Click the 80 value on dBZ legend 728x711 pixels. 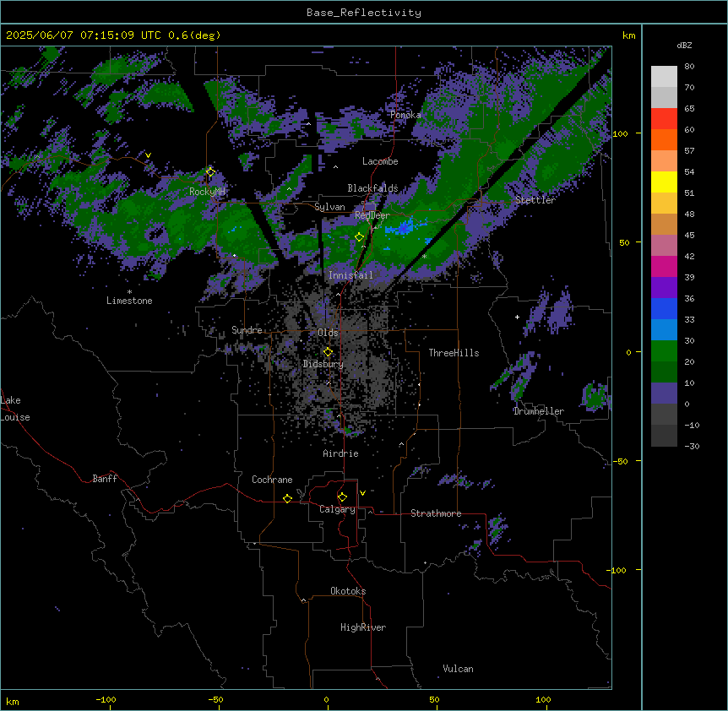[689, 67]
